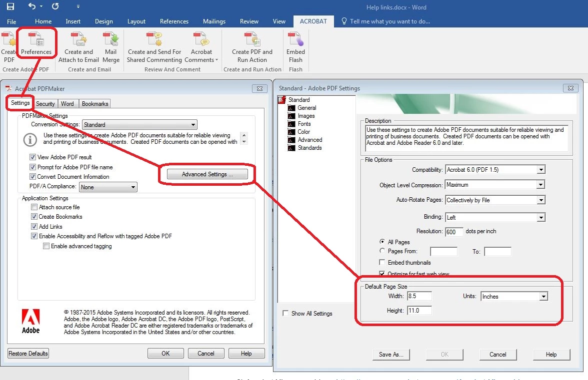
Task: Open the Bookmarks tab in PDFMaker
Action: pyautogui.click(x=95, y=104)
